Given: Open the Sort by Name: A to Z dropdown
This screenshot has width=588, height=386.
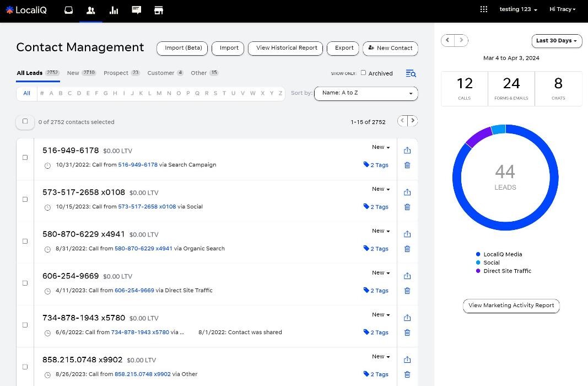Looking at the screenshot, I should click(366, 93).
